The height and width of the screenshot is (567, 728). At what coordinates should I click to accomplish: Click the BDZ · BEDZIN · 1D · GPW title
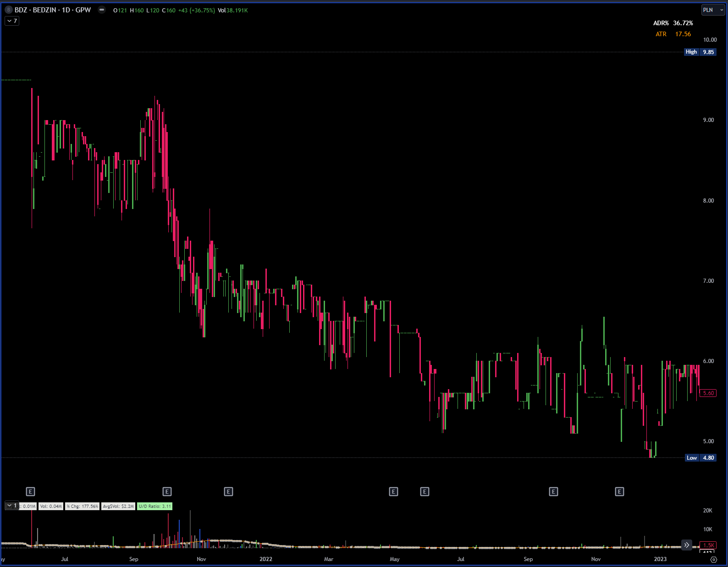pos(53,10)
